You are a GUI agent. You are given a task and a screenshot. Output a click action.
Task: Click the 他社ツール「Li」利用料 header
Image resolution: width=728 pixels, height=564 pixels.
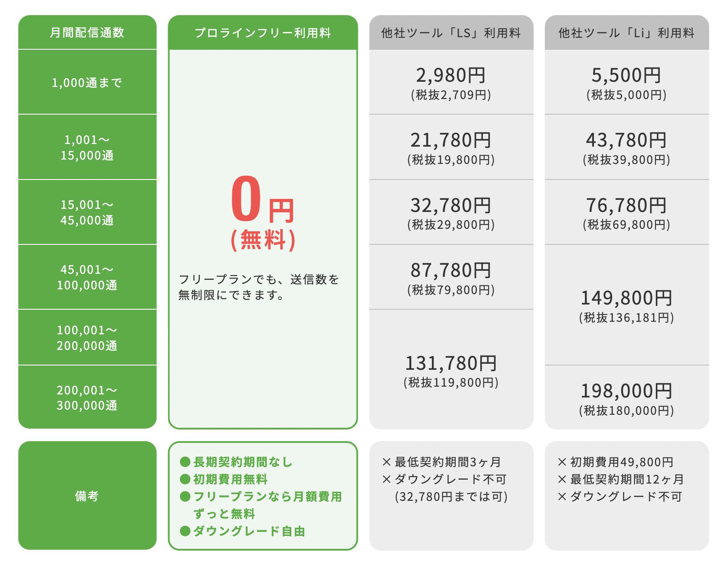626,33
